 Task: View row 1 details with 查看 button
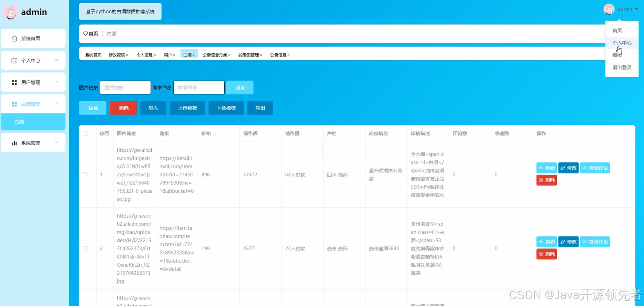coord(547,168)
